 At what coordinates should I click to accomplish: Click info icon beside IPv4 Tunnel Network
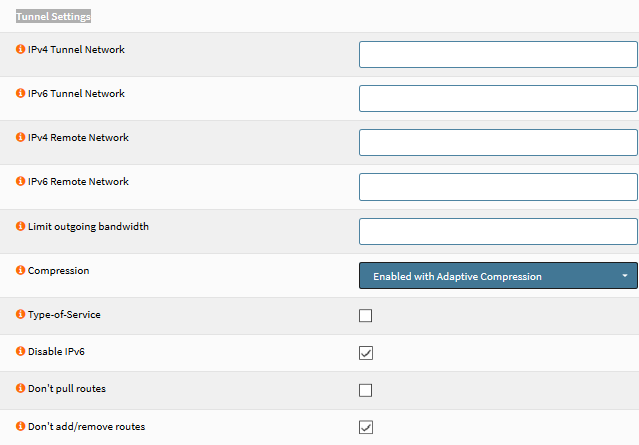click(21, 49)
